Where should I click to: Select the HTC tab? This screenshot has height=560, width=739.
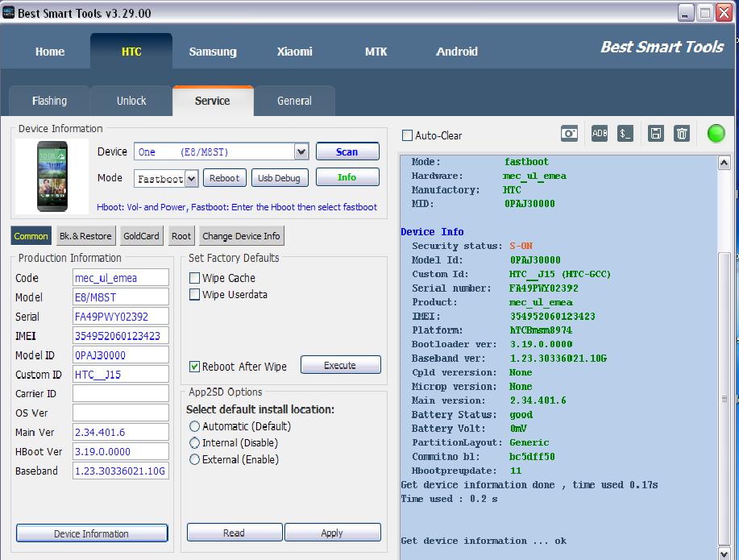pos(131,52)
